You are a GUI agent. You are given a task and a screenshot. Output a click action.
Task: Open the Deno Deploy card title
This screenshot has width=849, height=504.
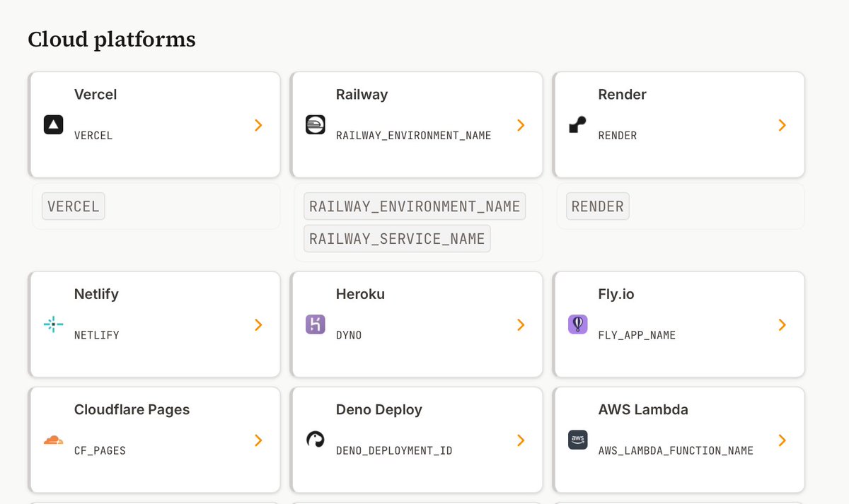pyautogui.click(x=379, y=409)
